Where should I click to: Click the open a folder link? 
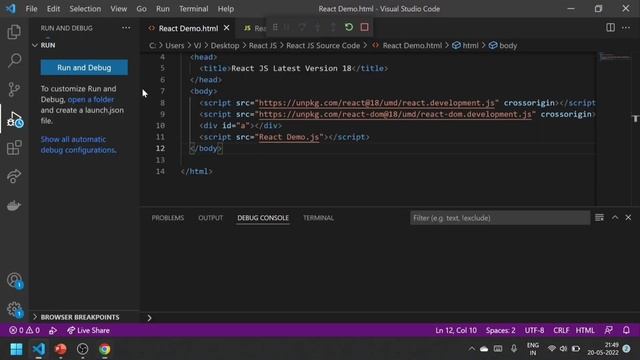coord(91,99)
